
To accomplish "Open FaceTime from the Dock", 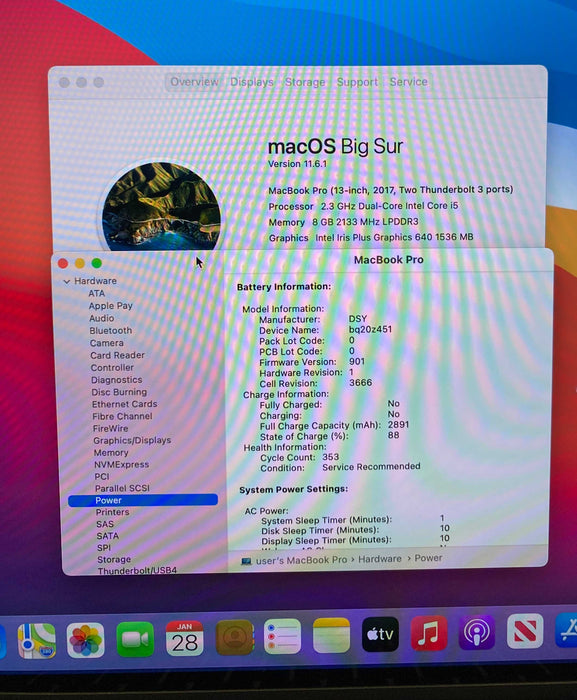I will pyautogui.click(x=135, y=639).
